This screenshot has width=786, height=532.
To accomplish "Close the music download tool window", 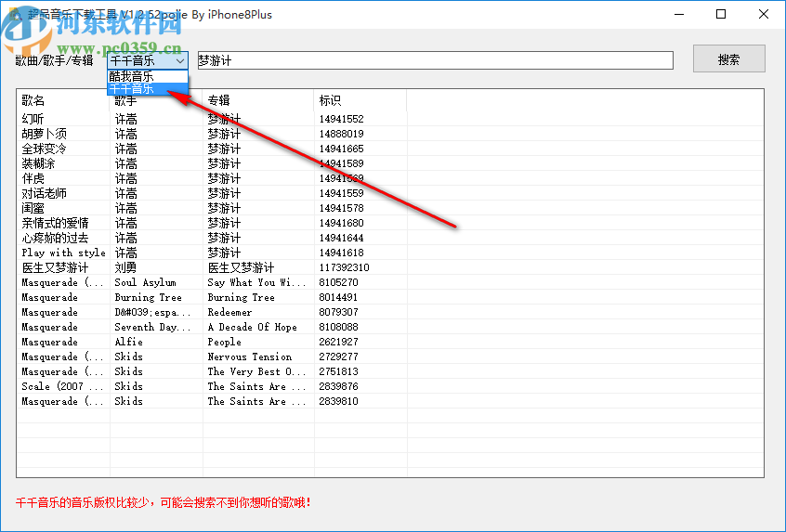I will [764, 14].
